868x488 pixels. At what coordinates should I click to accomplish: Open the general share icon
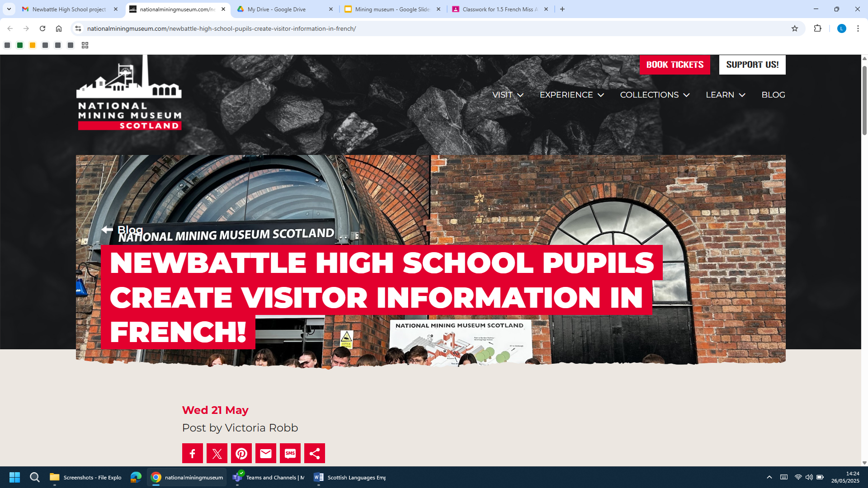pos(315,453)
